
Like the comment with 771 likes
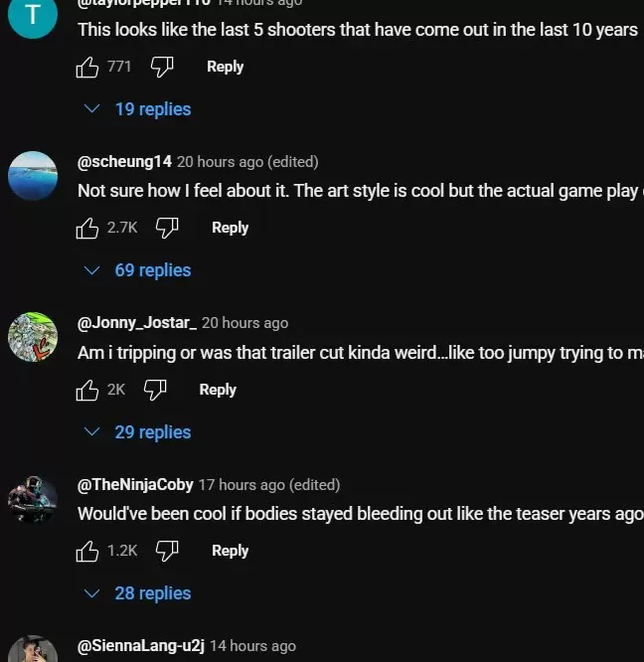click(87, 67)
